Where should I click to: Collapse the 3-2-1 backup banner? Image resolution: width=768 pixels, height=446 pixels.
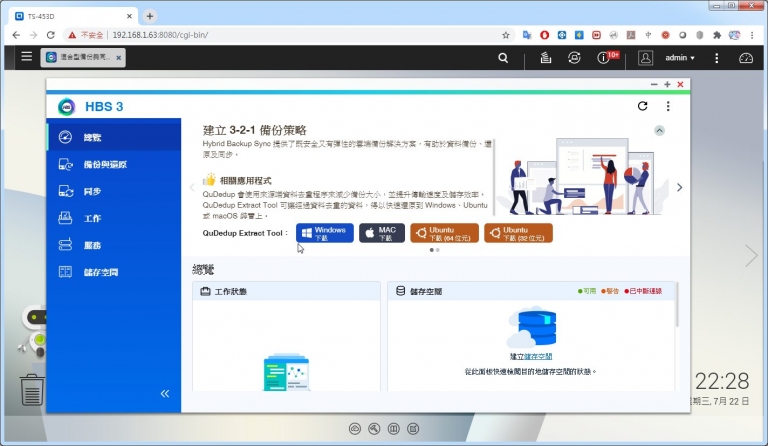tap(659, 130)
